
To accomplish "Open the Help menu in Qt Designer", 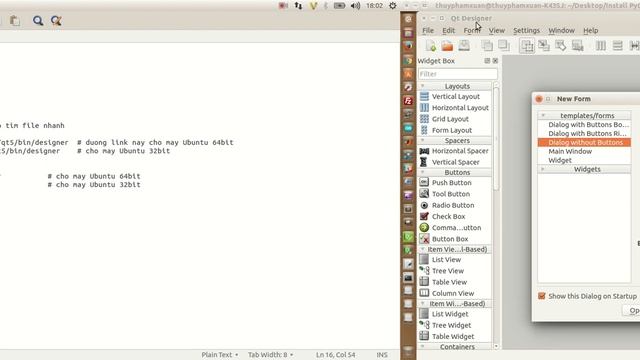I will tap(590, 31).
